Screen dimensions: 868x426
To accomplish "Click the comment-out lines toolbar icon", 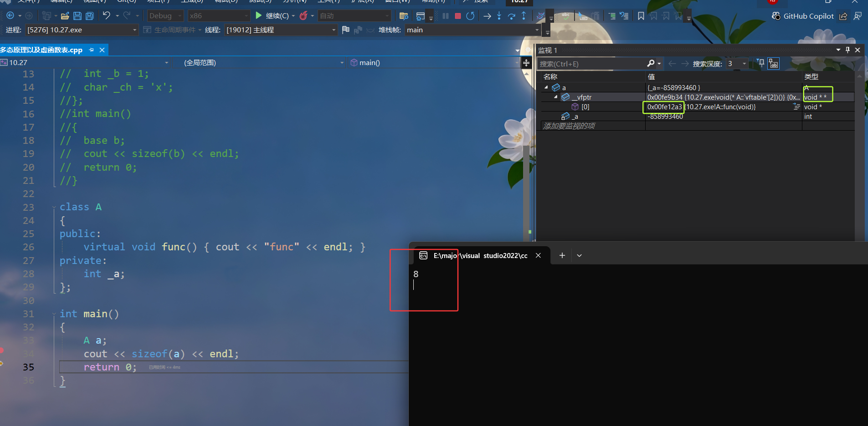I will [x=624, y=16].
